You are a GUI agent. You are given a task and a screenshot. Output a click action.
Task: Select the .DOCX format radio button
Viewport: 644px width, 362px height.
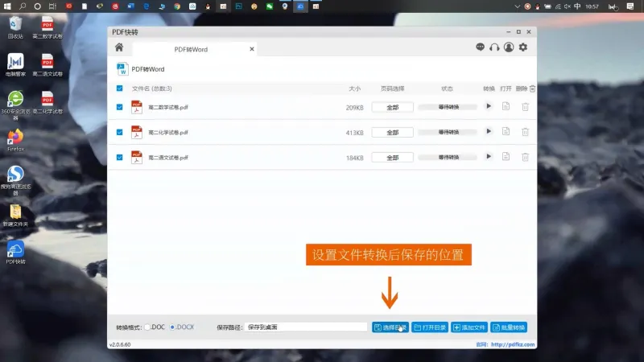tap(172, 327)
